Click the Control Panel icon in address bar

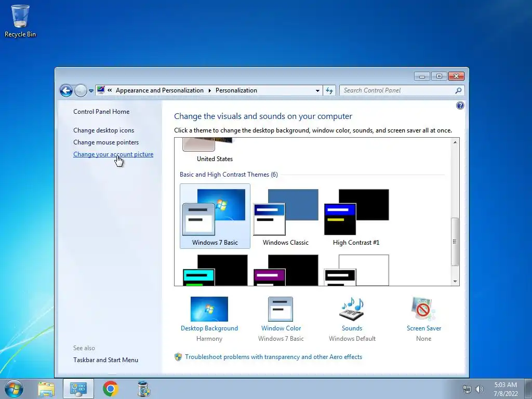pyautogui.click(x=101, y=90)
